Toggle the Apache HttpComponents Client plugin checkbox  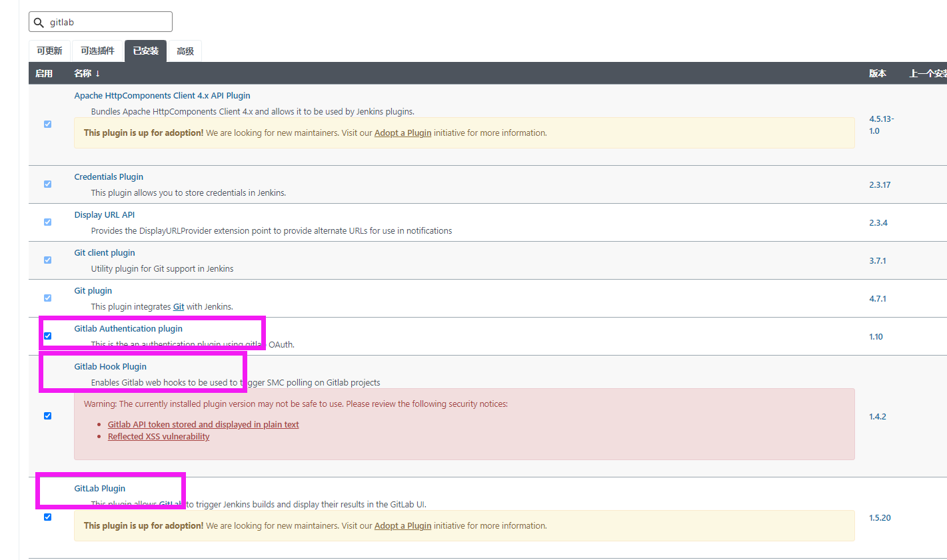(x=47, y=125)
